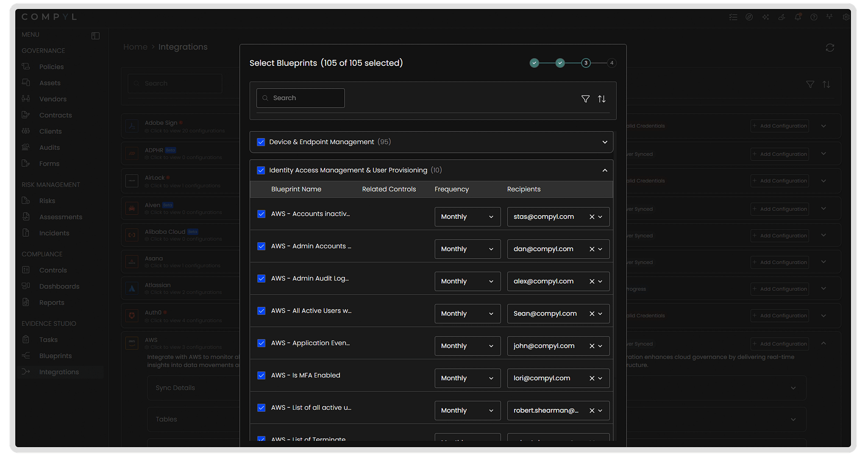
Task: Expand Device & Endpoint Management section chevron
Action: coord(605,142)
